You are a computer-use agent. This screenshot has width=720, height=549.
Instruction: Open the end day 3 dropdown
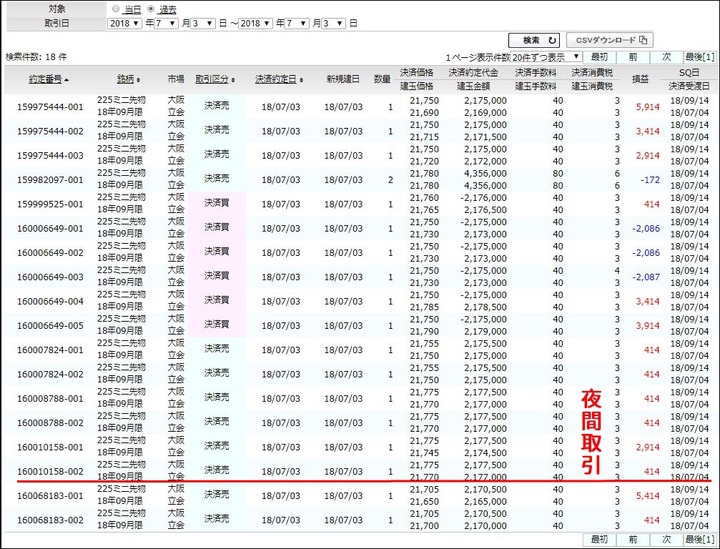point(334,23)
